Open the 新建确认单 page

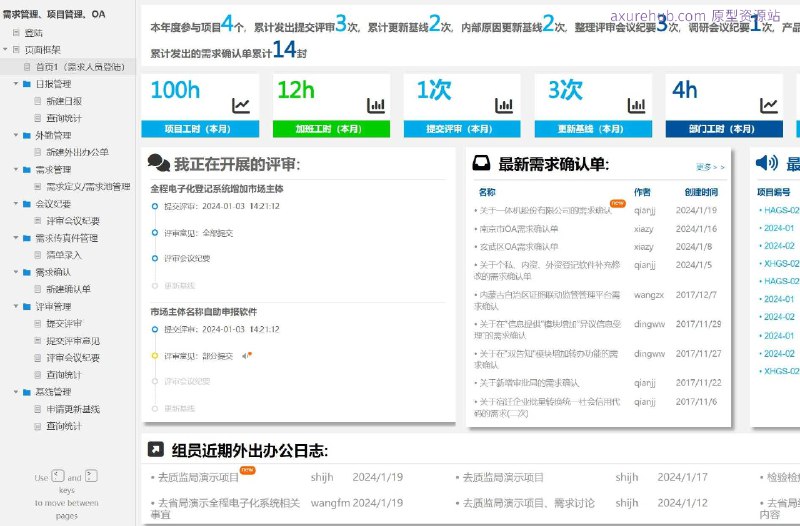pos(68,289)
